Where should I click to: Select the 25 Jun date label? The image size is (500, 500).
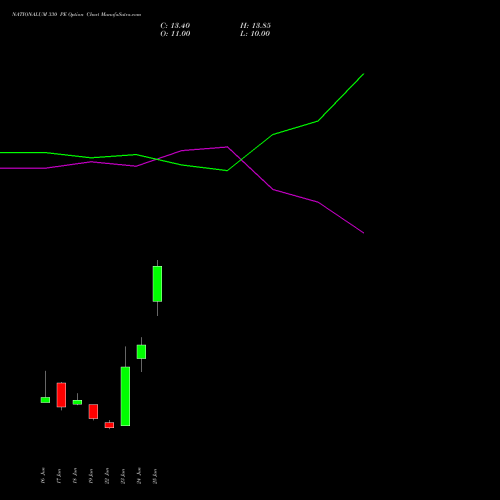155,475
